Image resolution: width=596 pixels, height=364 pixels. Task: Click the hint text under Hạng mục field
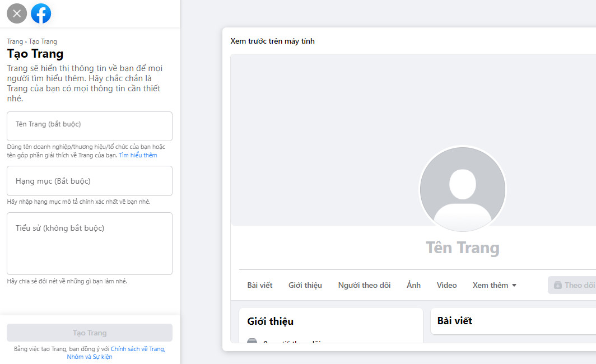click(78, 202)
